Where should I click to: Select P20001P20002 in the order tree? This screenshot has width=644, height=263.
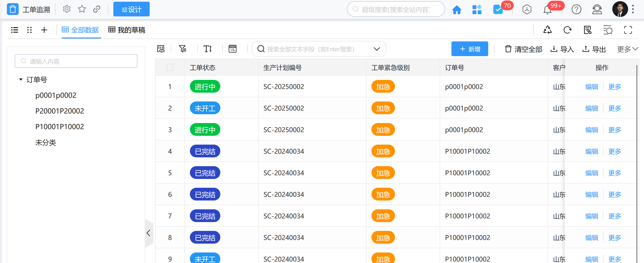(x=60, y=111)
